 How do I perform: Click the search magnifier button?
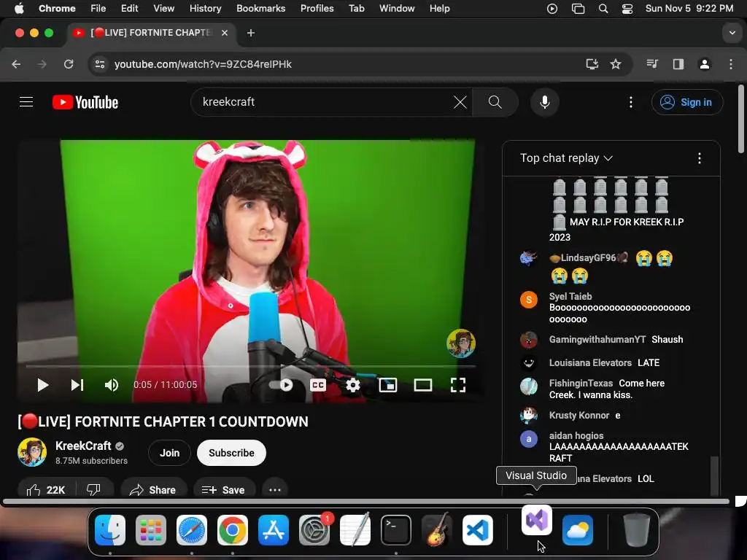click(x=495, y=102)
